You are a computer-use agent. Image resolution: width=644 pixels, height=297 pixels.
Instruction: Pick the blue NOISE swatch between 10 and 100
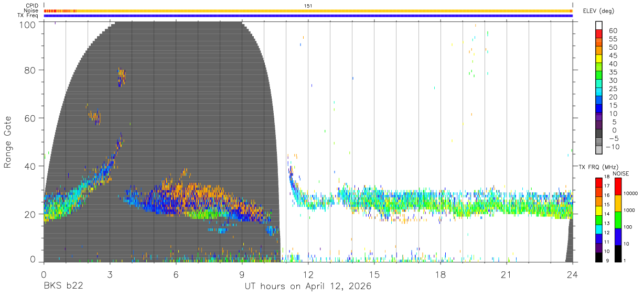point(618,236)
